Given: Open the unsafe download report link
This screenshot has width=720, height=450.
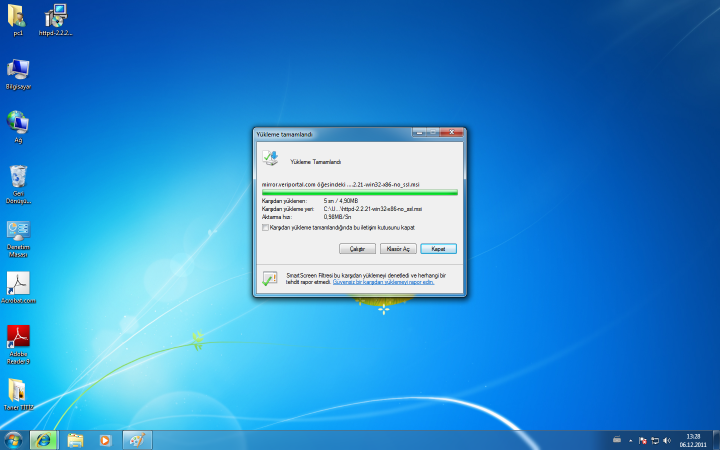Looking at the screenshot, I should (383, 282).
